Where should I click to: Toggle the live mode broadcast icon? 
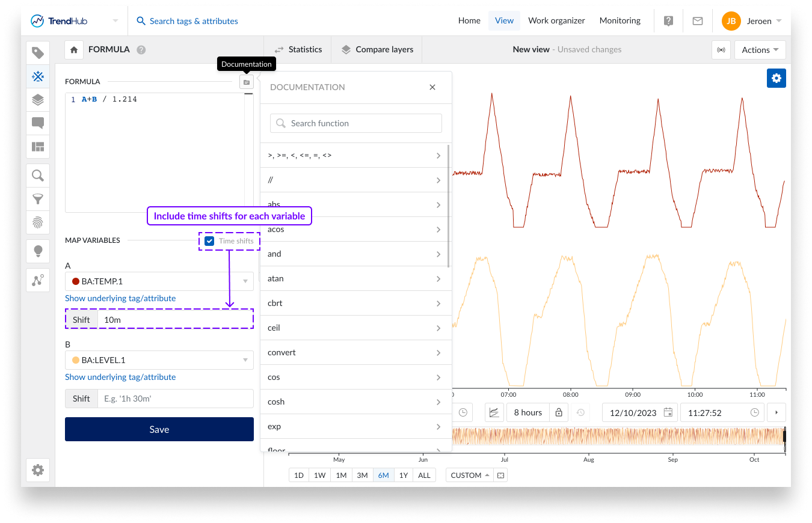[721, 50]
